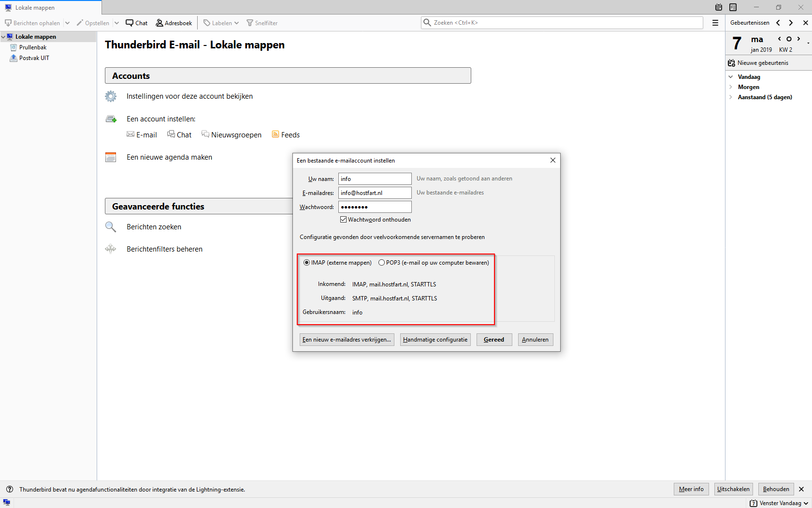Viewport: 812px width, 508px height.
Task: Click the Annuleren button
Action: click(536, 340)
